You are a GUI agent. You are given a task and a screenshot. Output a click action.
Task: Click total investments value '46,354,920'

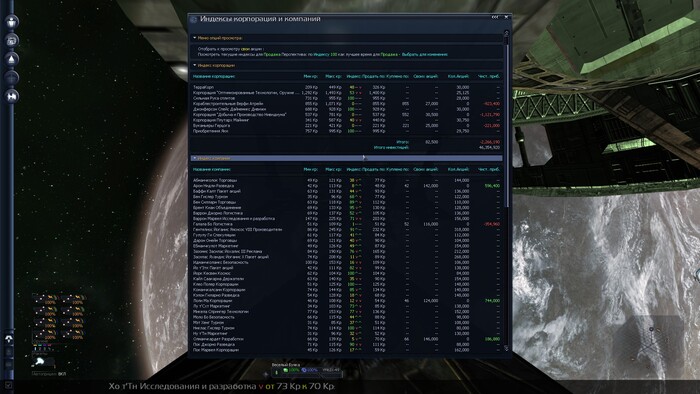(x=489, y=147)
